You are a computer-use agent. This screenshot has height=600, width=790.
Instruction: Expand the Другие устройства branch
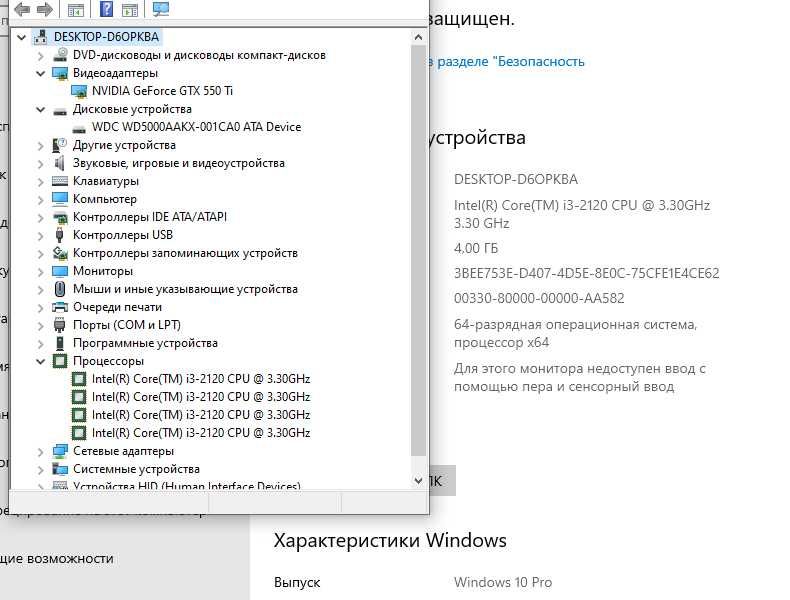point(41,146)
